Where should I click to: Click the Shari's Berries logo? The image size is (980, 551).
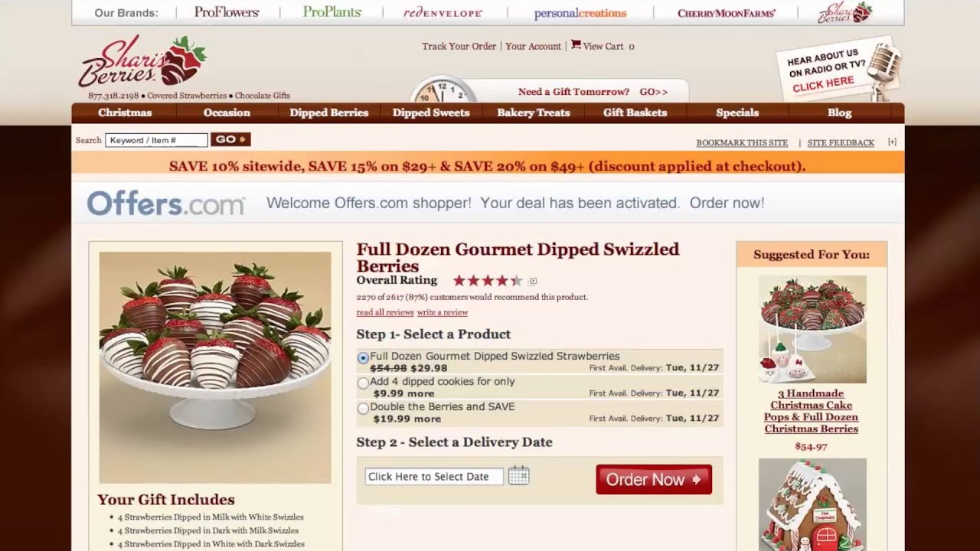point(142,61)
